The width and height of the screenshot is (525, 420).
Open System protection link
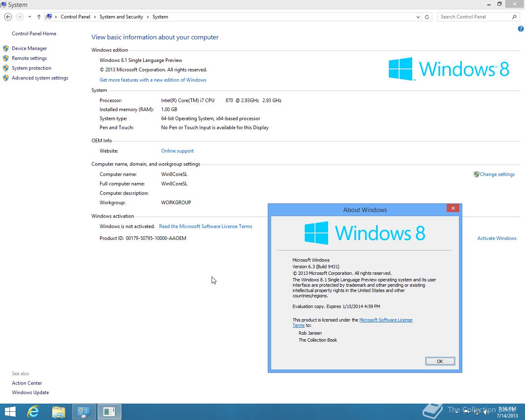point(32,68)
